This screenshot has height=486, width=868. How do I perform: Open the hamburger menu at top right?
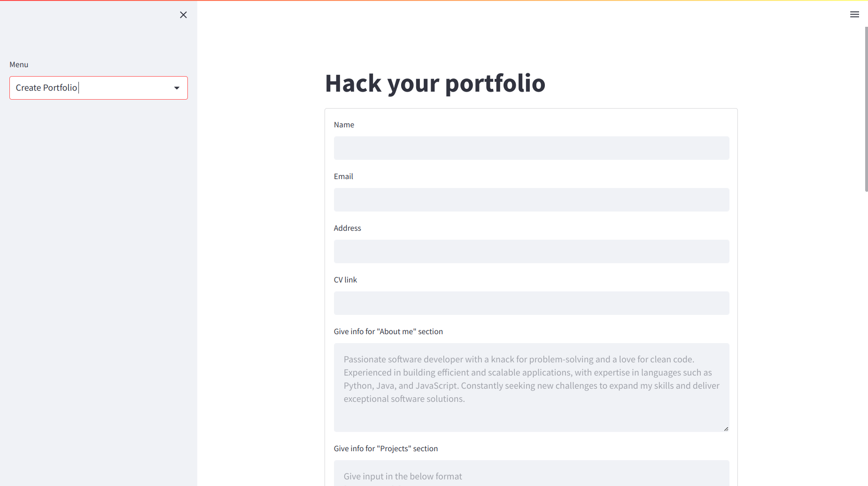pos(854,15)
